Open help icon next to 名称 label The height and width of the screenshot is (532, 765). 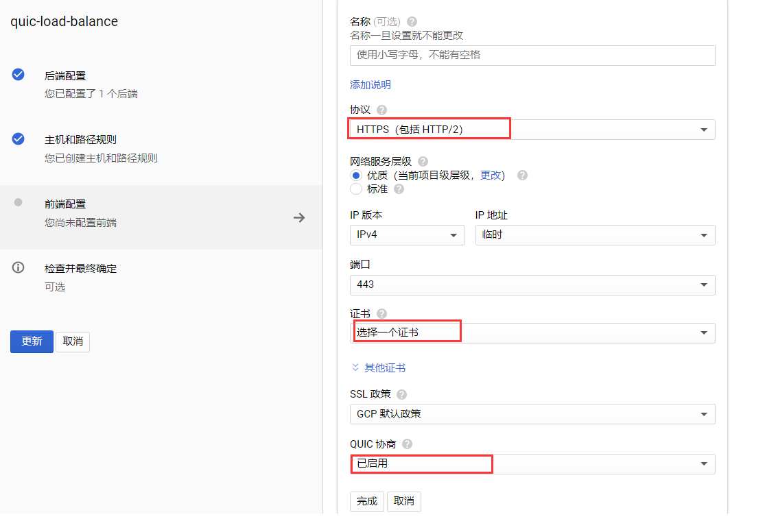(x=412, y=21)
